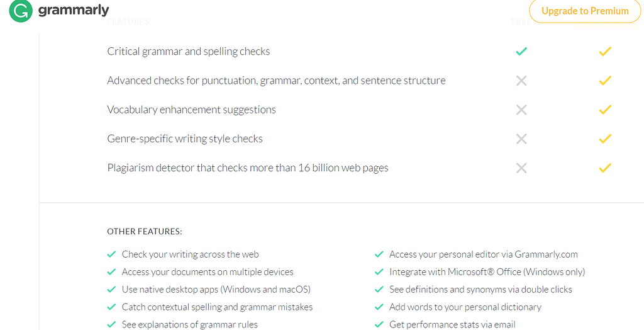644x330 pixels.
Task: Click yellow checkmark for critical grammar checks
Action: tap(605, 52)
